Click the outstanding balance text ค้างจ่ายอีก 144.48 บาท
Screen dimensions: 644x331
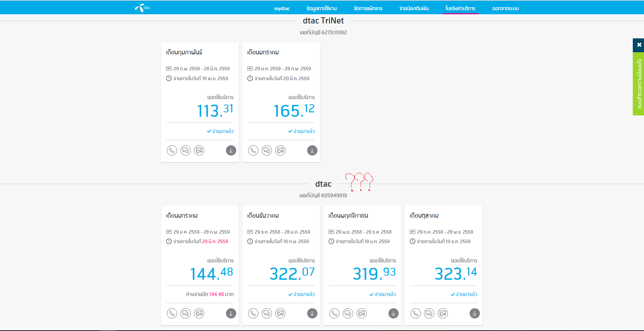point(210,294)
